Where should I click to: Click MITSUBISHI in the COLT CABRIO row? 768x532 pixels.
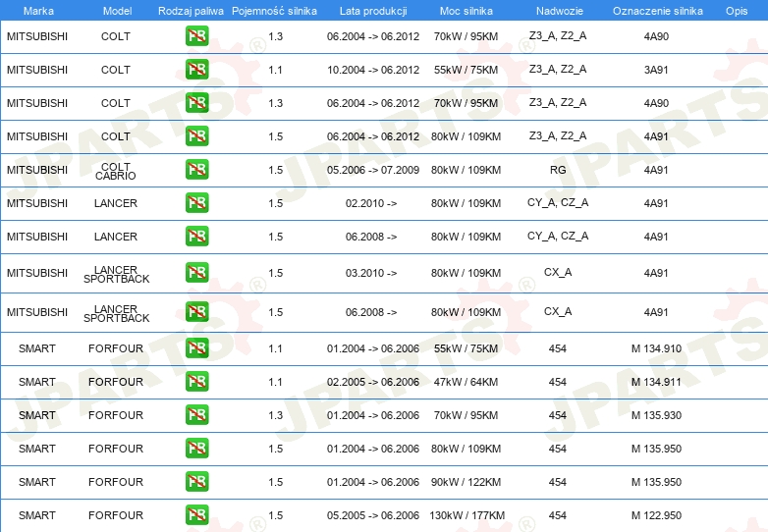click(37, 170)
